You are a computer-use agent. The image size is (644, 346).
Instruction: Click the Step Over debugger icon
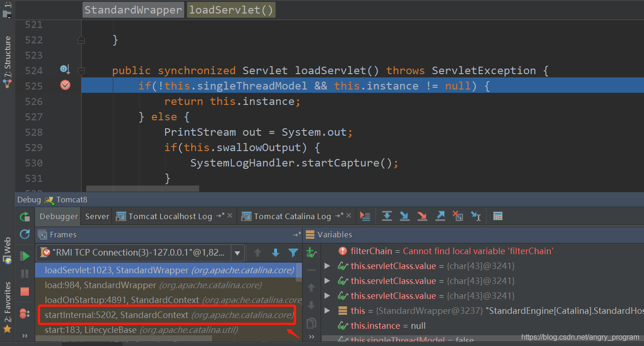(x=387, y=216)
